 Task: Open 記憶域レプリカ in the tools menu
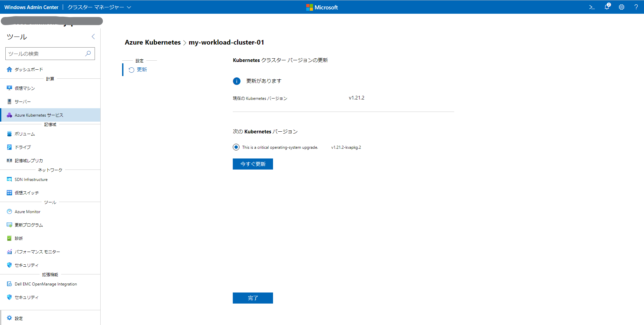[50, 160]
